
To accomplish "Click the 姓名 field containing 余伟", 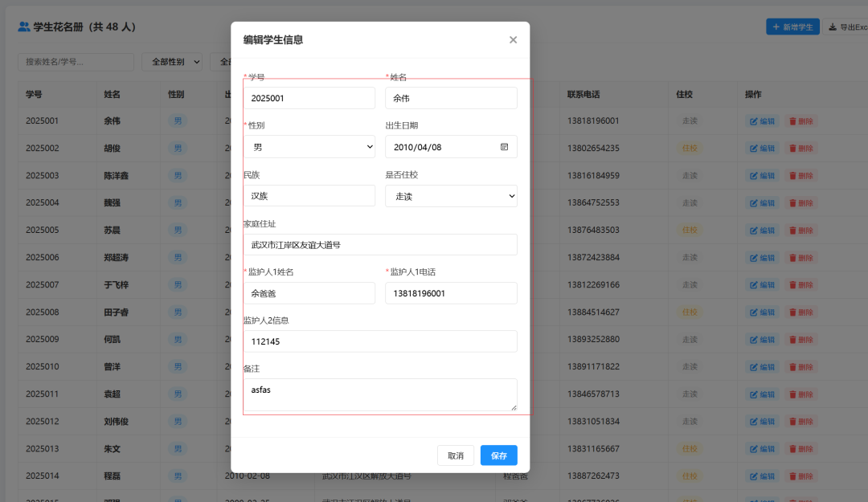I will pos(451,98).
